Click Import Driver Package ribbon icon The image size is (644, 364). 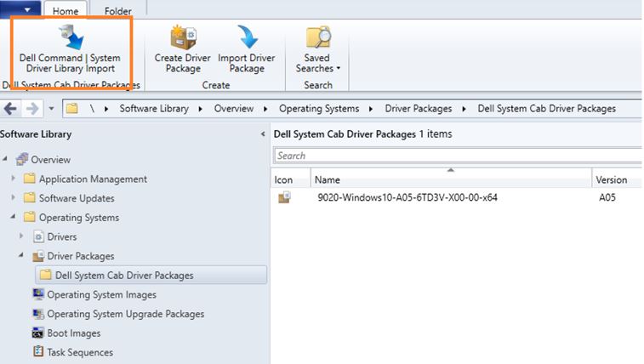(248, 37)
